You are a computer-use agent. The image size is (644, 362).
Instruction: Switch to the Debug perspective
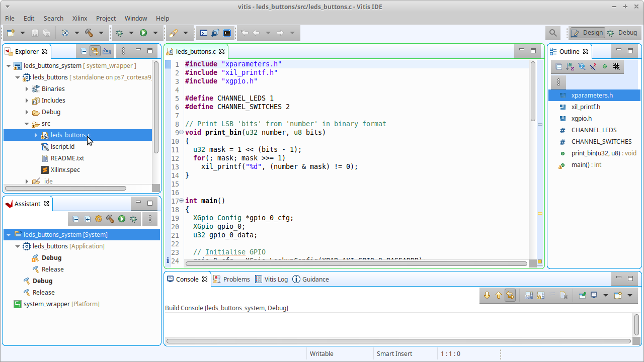[622, 33]
